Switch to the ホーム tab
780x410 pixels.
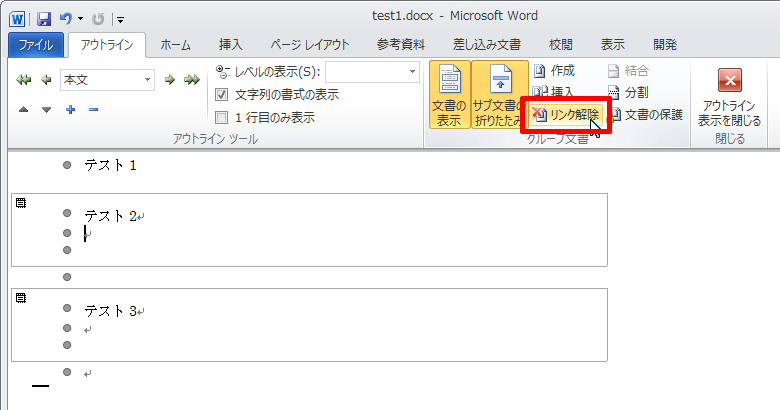click(176, 45)
